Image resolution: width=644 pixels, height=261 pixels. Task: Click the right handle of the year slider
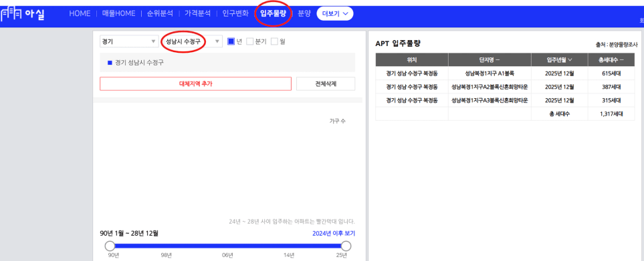[x=346, y=246]
